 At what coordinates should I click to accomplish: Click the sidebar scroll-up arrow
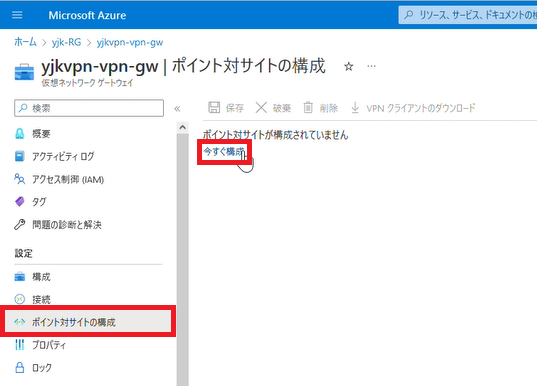[x=183, y=127]
